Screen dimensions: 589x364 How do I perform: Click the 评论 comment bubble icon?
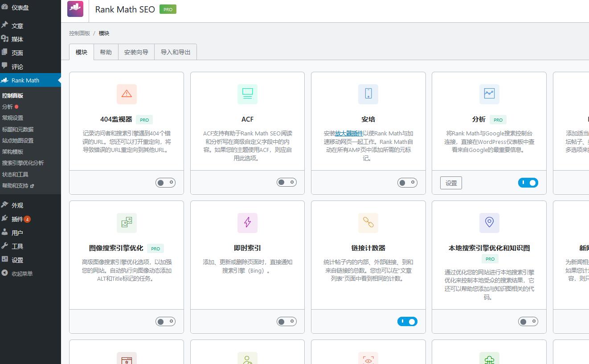pyautogui.click(x=4, y=66)
